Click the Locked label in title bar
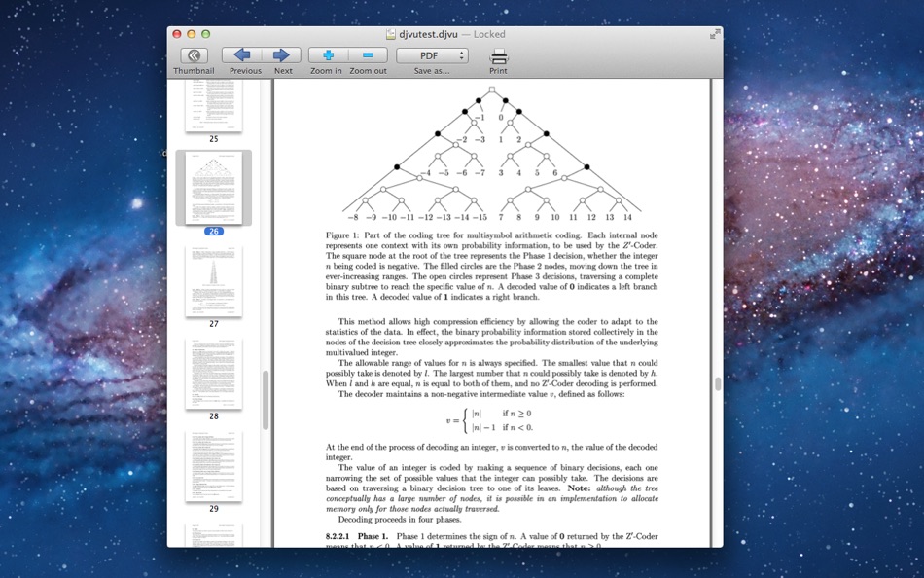The height and width of the screenshot is (578, 924). click(489, 34)
